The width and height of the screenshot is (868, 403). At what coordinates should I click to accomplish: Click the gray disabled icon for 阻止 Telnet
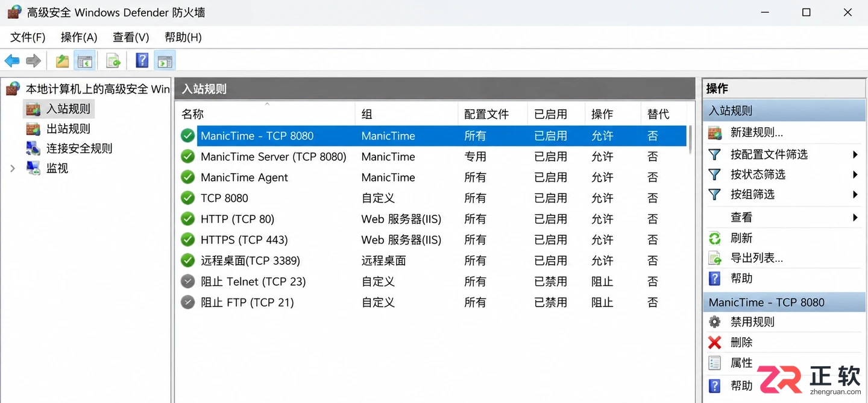pyautogui.click(x=188, y=282)
